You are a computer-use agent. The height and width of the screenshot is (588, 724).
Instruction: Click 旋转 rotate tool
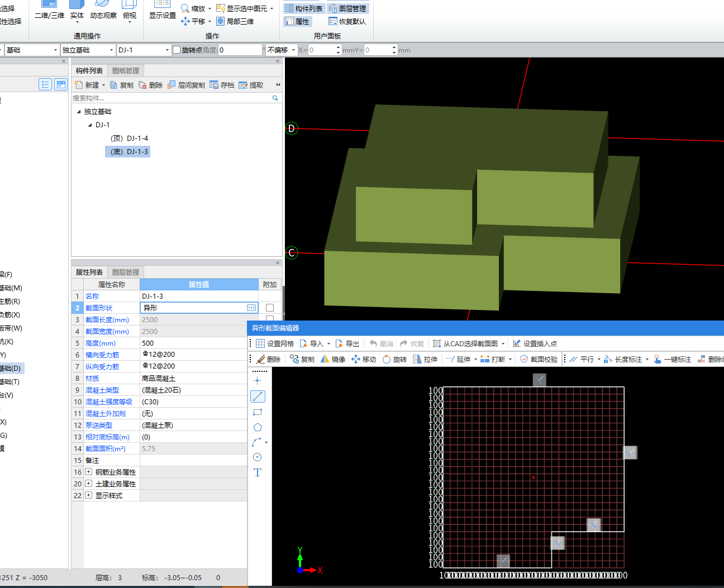394,359
